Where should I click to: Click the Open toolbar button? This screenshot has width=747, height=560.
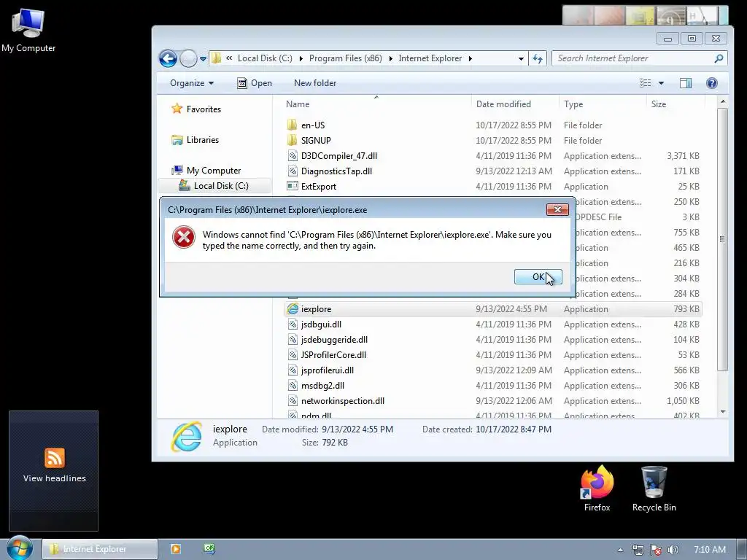(255, 83)
